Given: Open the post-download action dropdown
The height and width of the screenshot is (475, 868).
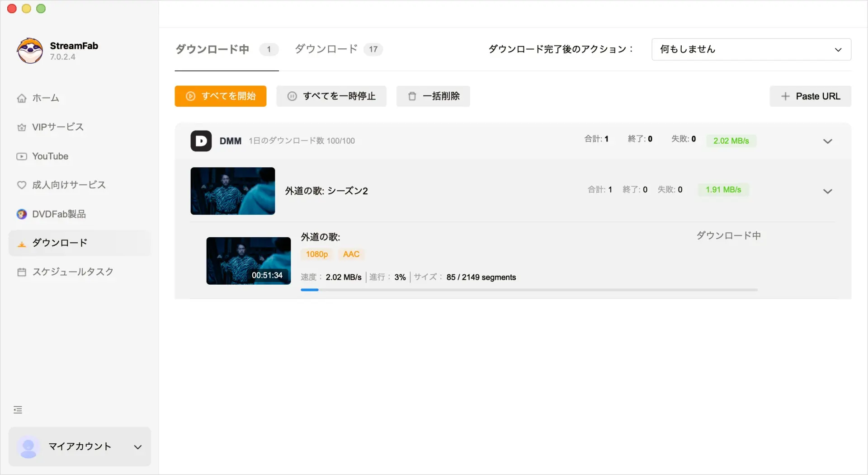Looking at the screenshot, I should pyautogui.click(x=751, y=49).
